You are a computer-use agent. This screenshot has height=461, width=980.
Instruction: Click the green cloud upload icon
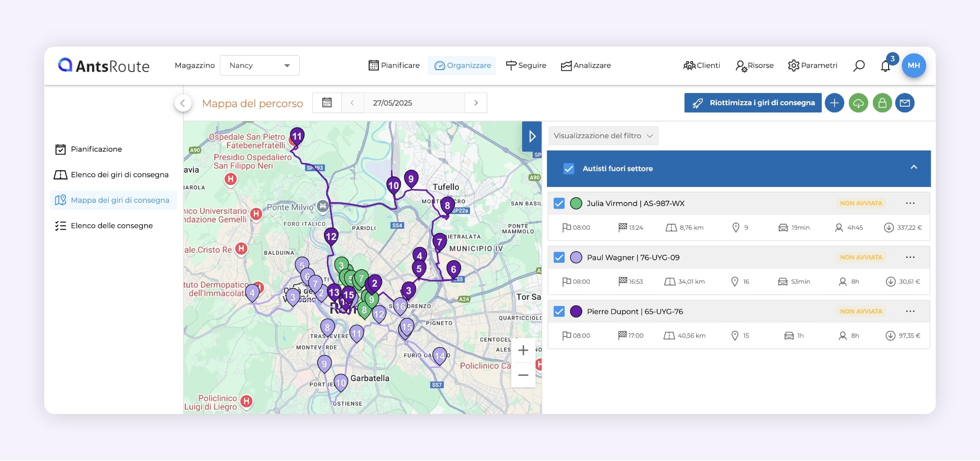tap(858, 103)
